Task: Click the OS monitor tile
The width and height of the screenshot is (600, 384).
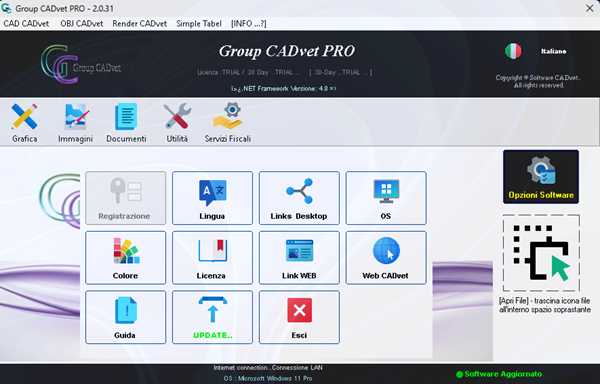Action: click(386, 198)
